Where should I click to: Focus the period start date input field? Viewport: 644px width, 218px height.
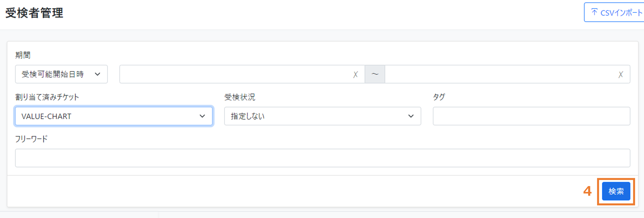click(x=242, y=74)
